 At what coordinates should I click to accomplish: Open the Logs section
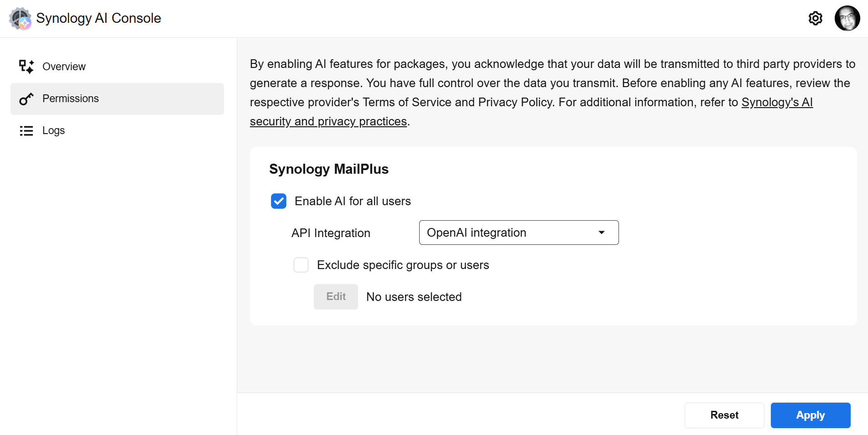tap(117, 130)
